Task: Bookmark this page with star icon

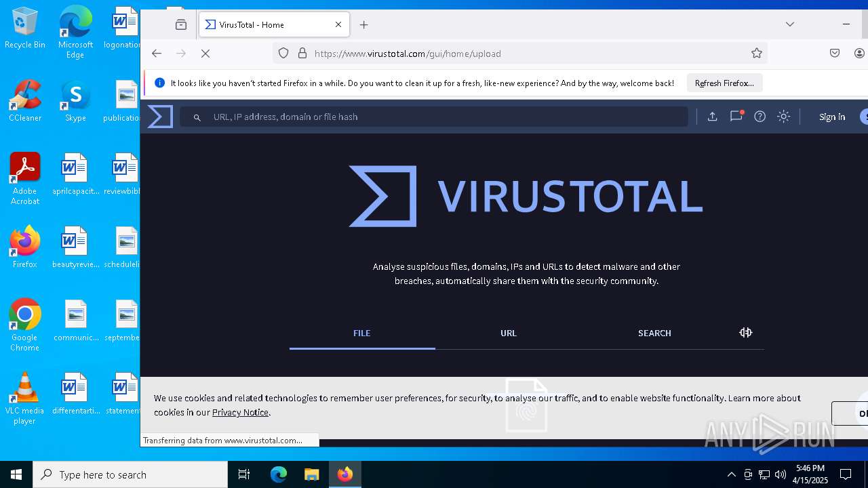Action: click(x=757, y=54)
